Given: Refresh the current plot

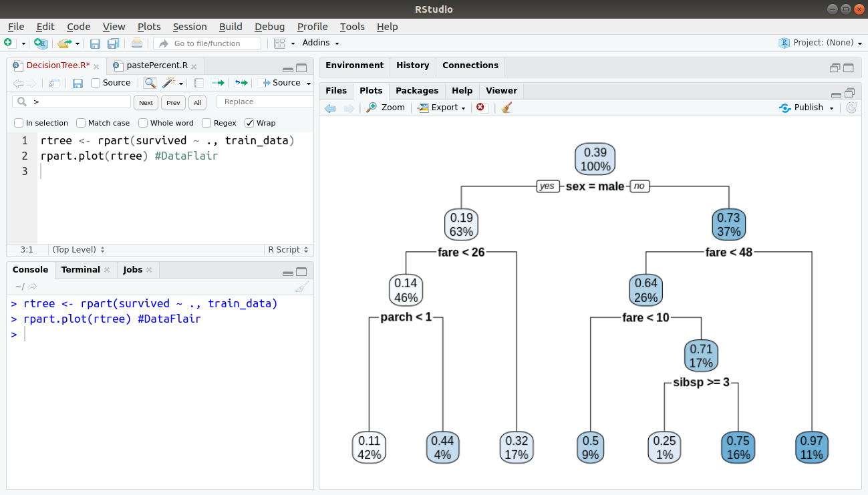Looking at the screenshot, I should coord(851,108).
